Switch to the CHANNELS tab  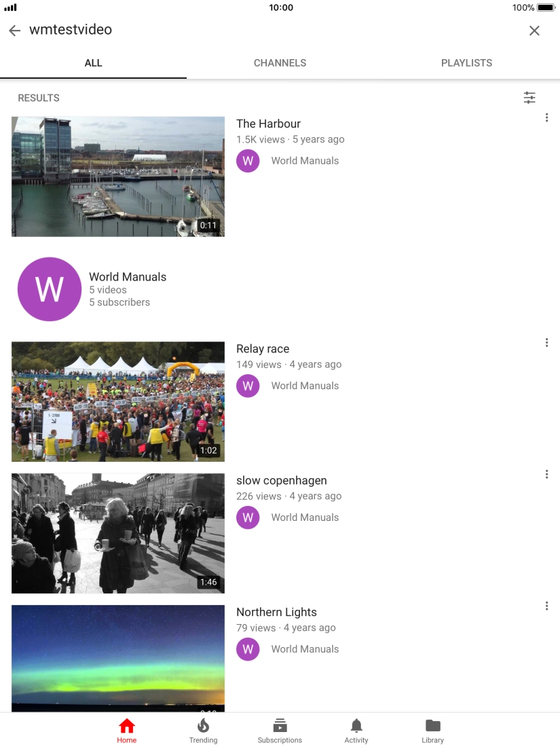point(280,62)
